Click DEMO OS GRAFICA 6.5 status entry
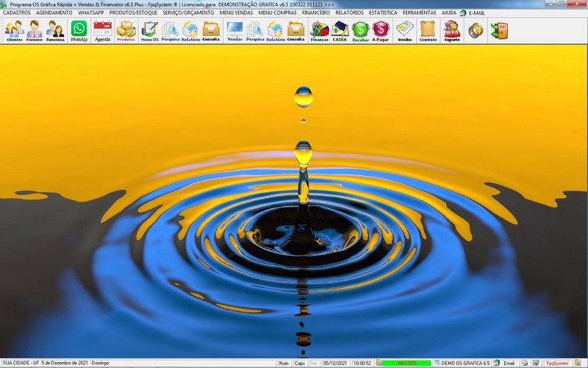Viewport: 588px width, 368px height. (x=462, y=363)
